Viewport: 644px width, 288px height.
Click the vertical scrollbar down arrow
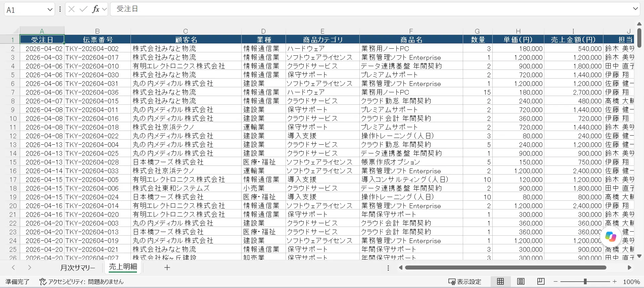tap(639, 256)
